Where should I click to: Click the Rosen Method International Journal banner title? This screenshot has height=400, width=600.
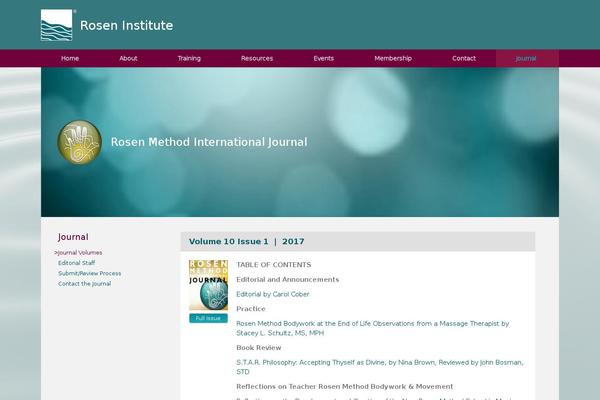click(x=209, y=142)
